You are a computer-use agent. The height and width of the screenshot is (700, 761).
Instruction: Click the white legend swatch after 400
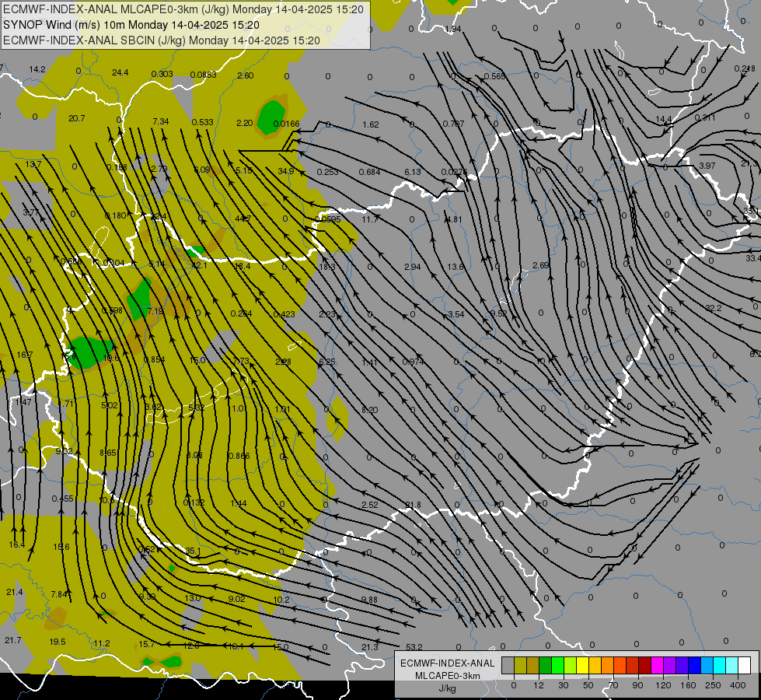(744, 665)
